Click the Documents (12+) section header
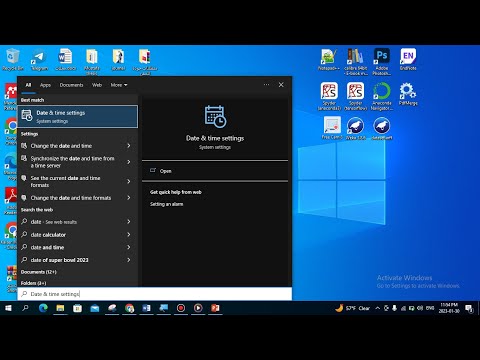 tap(39, 272)
